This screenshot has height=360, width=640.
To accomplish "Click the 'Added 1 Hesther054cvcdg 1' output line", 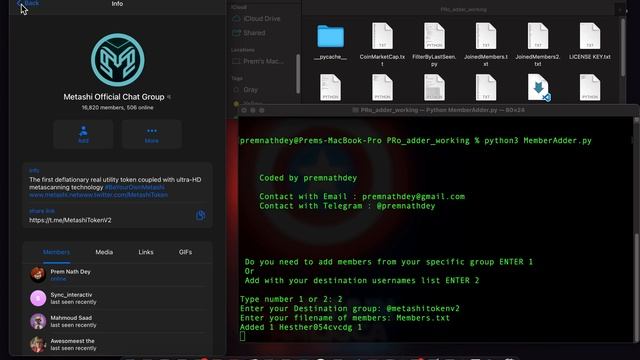I will 301,327.
